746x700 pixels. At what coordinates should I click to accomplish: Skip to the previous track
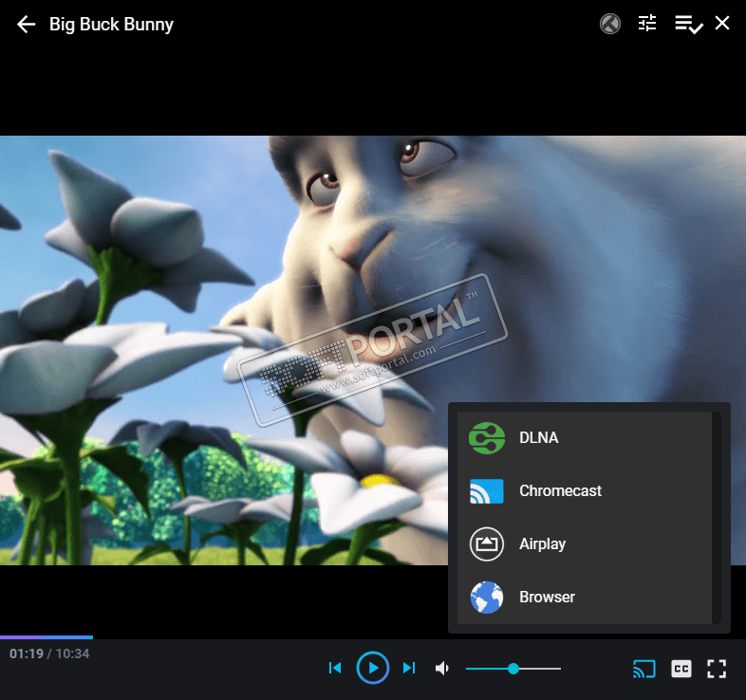(x=335, y=668)
